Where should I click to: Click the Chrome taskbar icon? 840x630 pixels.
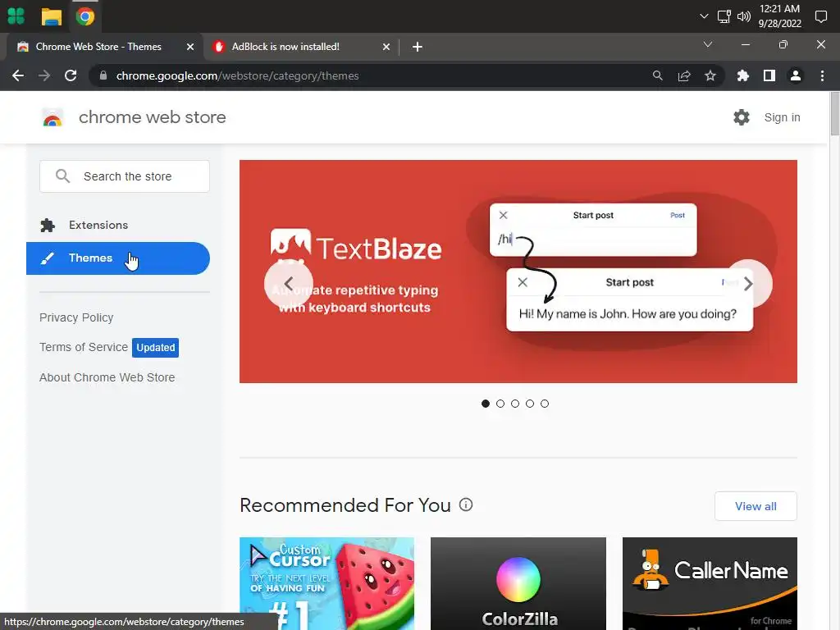point(85,16)
